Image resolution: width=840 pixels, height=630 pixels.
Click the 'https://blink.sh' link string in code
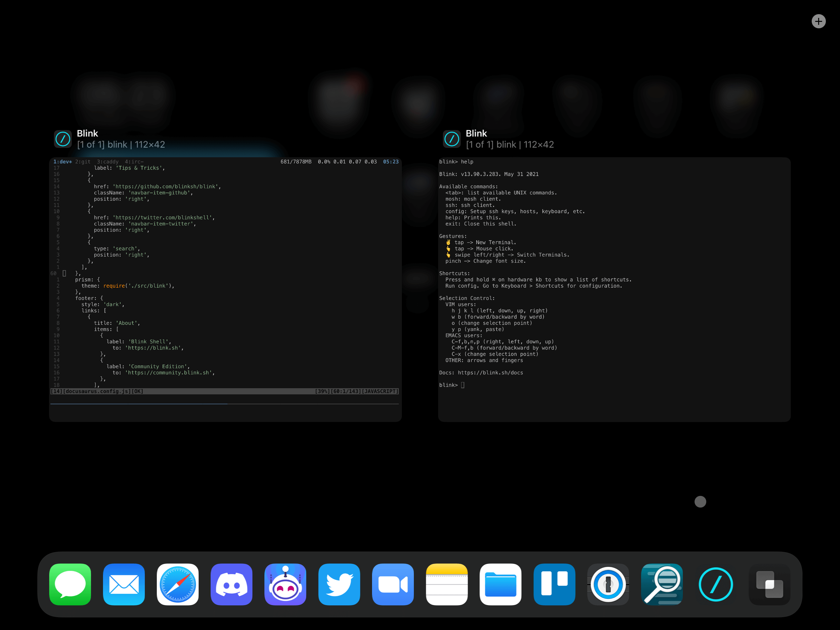click(153, 348)
